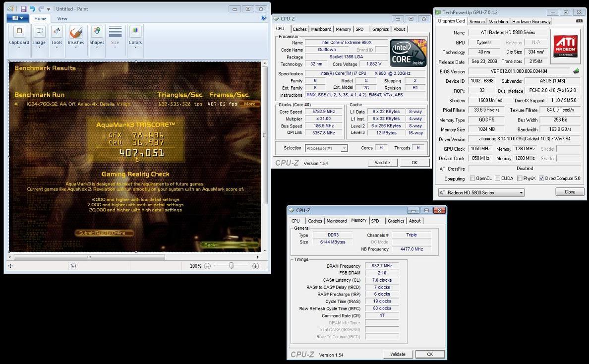Click the Paint app icon in title bar
589x364 pixels.
11,8
